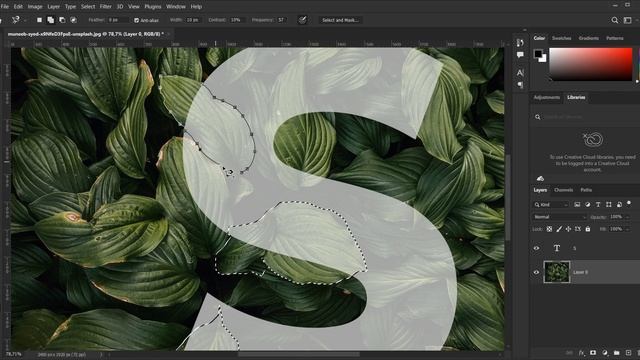Choose the Add to selection mode icon
Screen dimensions: 640x360
51,20
